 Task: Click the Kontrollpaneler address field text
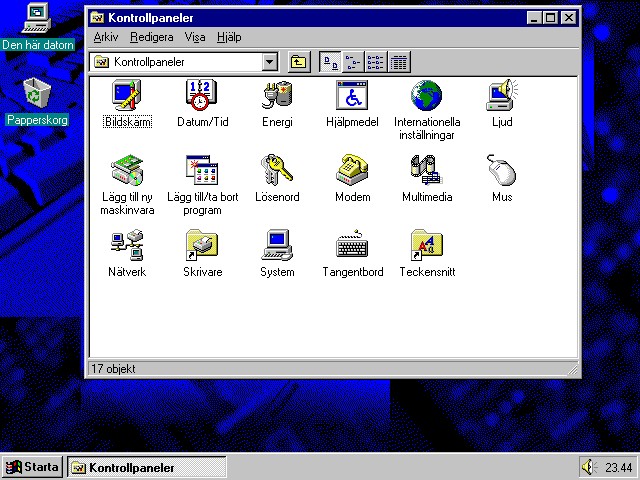[x=149, y=62]
